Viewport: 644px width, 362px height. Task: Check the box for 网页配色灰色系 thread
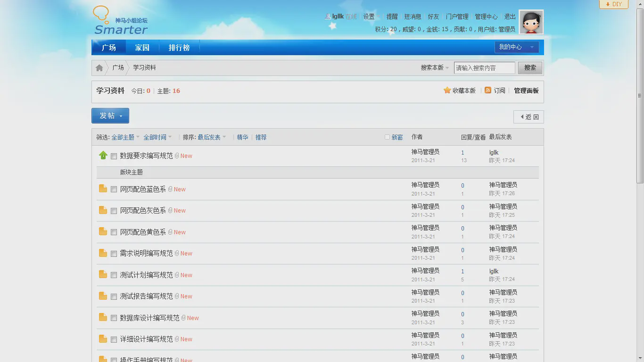coord(114,211)
